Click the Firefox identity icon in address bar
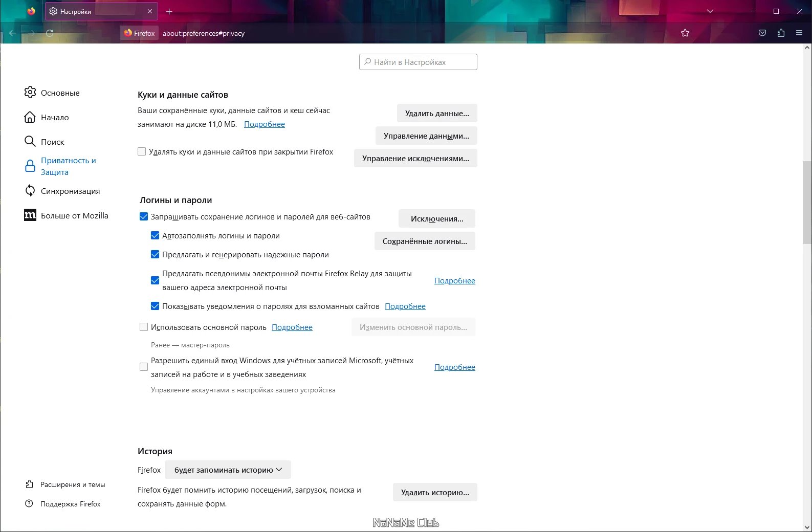Viewport: 812px width, 532px height. click(140, 33)
